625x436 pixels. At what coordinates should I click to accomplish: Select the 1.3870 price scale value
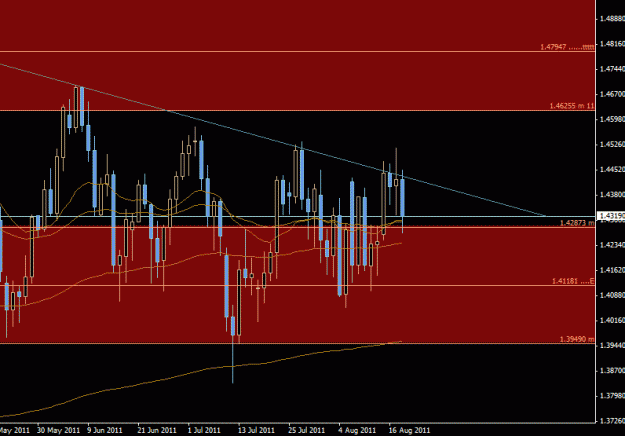[612, 371]
